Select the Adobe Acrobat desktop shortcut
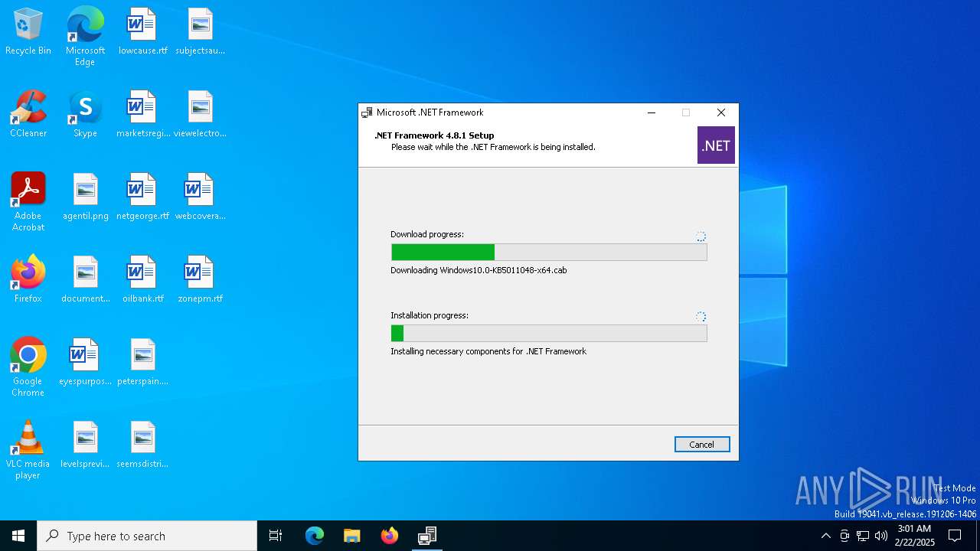This screenshot has width=980, height=551. 28,202
